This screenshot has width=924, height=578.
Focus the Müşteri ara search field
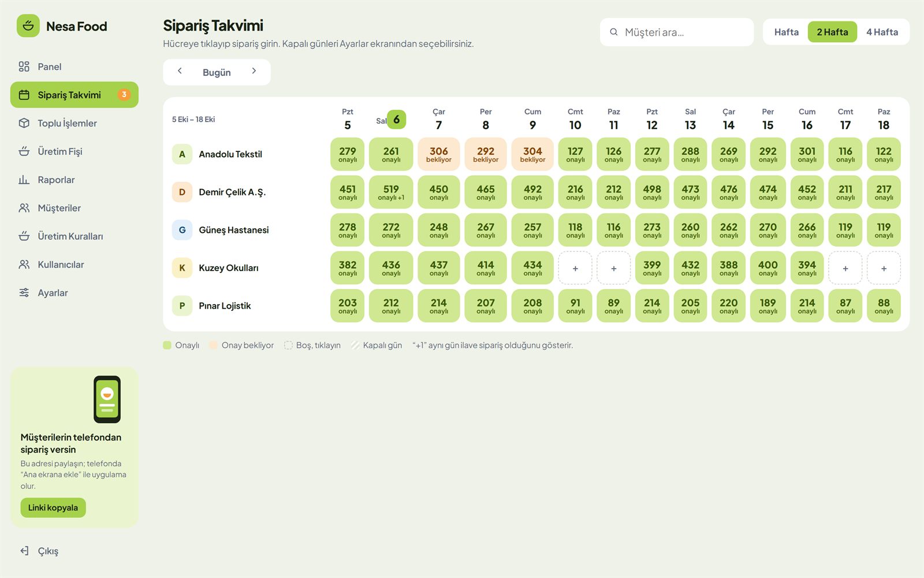pyautogui.click(x=677, y=32)
